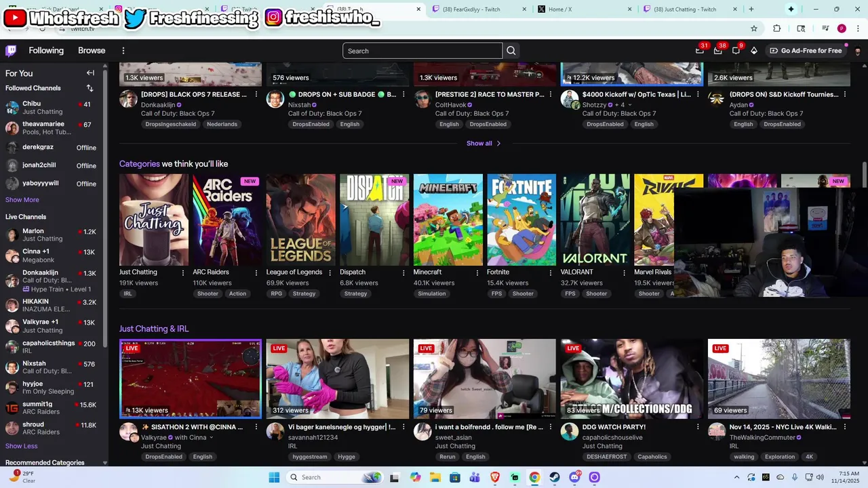The width and height of the screenshot is (868, 488).
Task: Open Brave browser from taskbar
Action: point(495,477)
